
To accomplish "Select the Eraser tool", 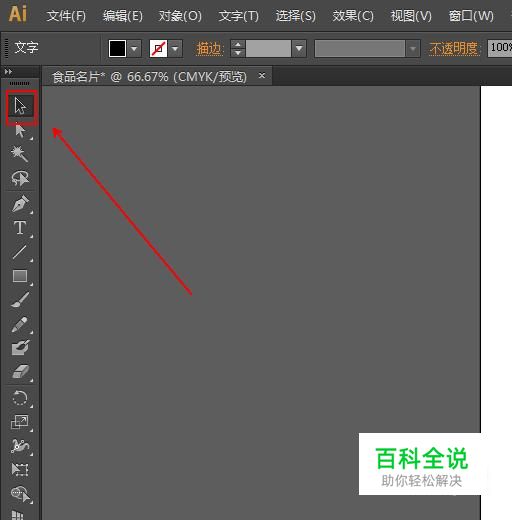I will tap(20, 372).
